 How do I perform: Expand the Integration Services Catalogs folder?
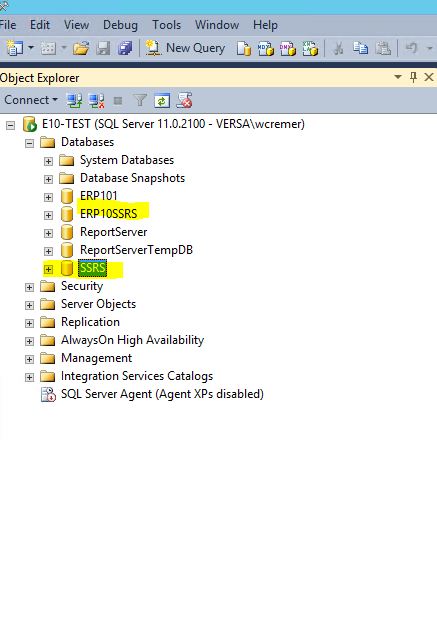pos(29,377)
